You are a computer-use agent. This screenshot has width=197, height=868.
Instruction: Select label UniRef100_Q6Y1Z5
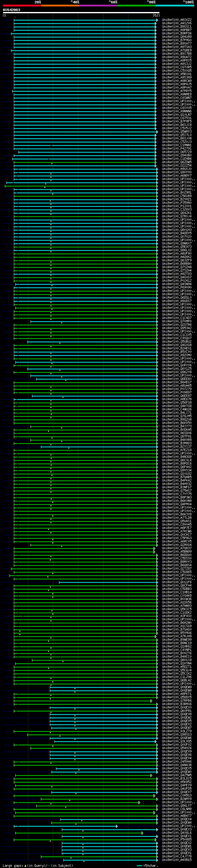point(177,369)
